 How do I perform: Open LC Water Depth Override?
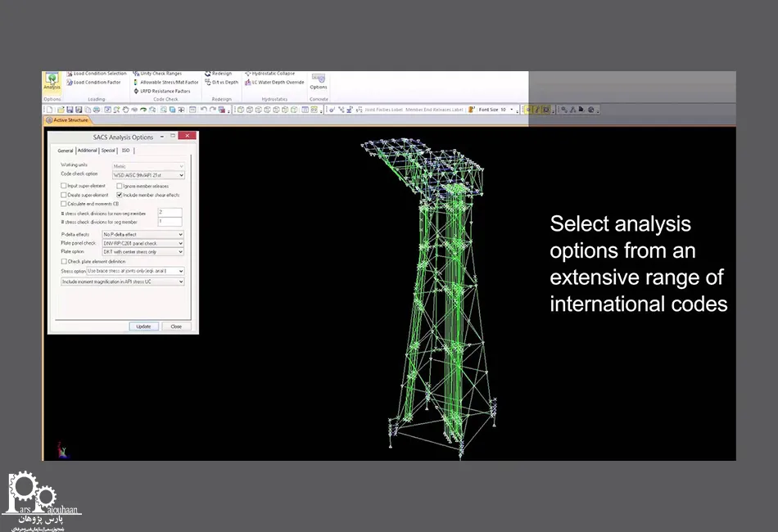[x=277, y=83]
